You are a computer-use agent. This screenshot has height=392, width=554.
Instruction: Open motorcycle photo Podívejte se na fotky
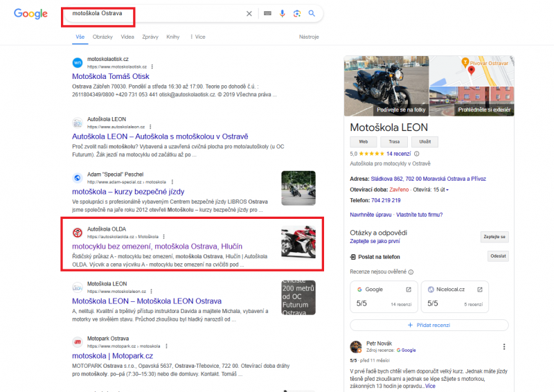(x=386, y=86)
